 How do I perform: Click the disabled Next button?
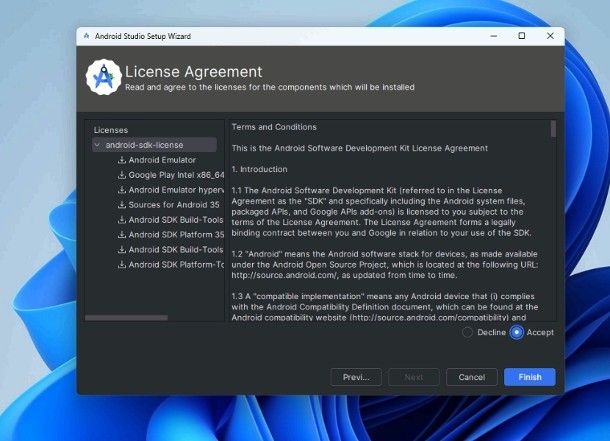tap(414, 377)
